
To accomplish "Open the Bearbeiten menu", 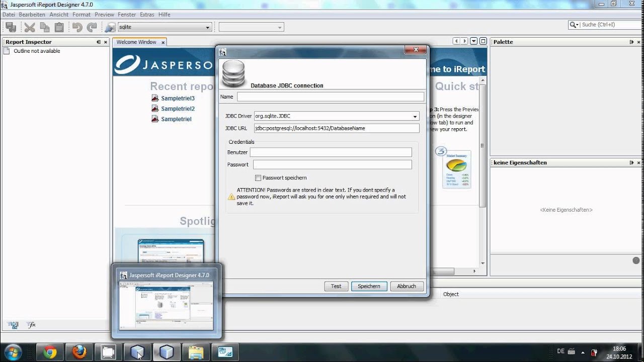I will coord(32,15).
